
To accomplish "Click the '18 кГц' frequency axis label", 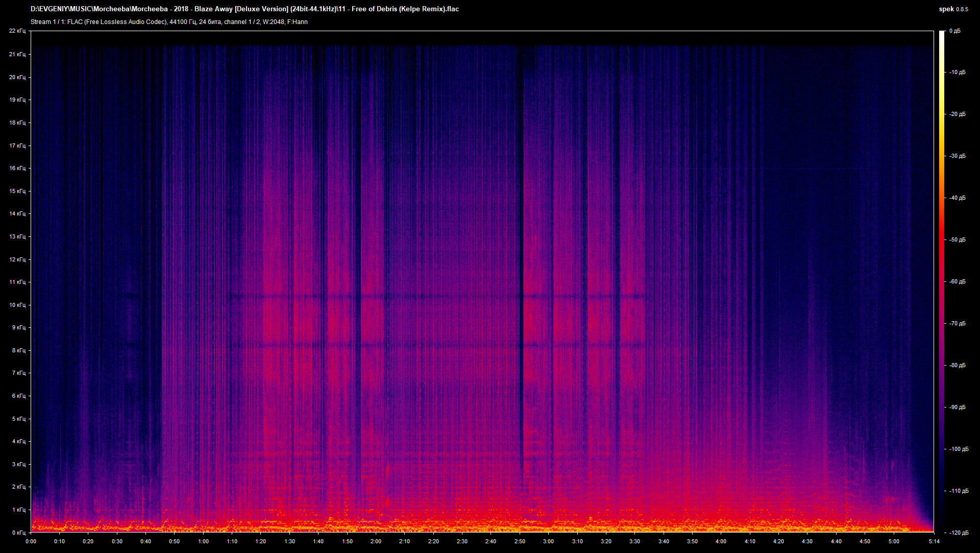I will click(17, 123).
